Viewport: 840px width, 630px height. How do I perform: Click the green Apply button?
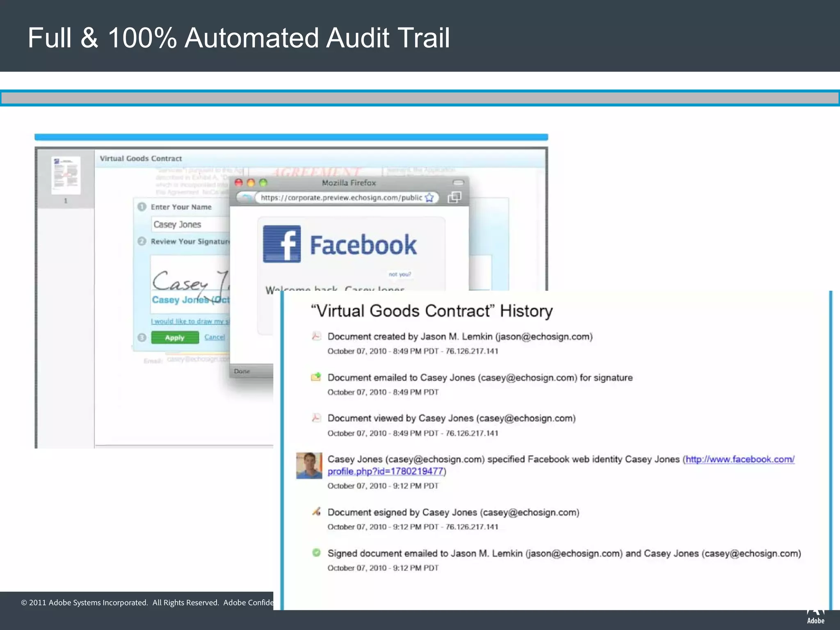coord(175,338)
